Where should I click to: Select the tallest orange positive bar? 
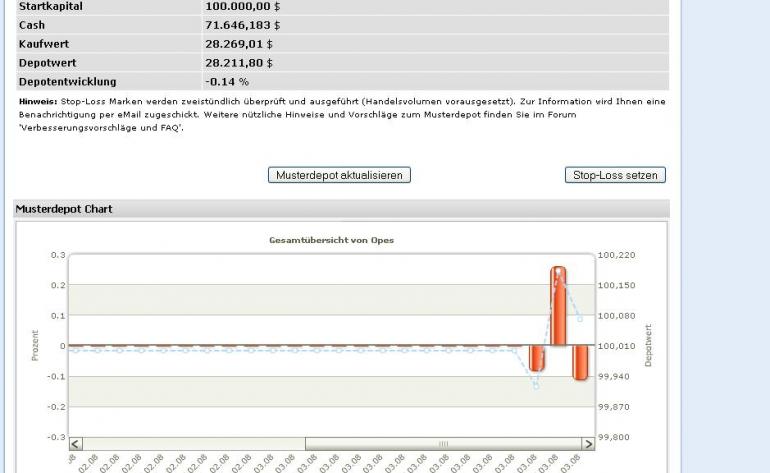point(558,306)
